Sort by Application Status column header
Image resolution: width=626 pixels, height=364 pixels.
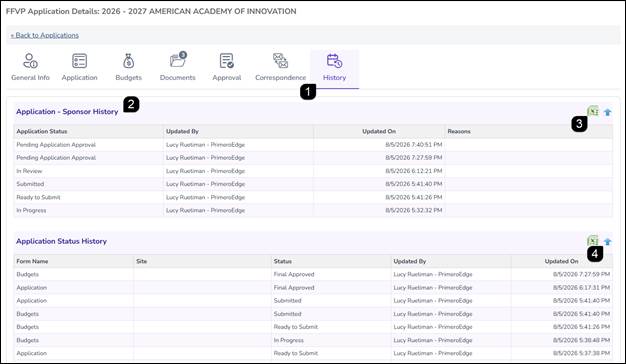coord(42,131)
